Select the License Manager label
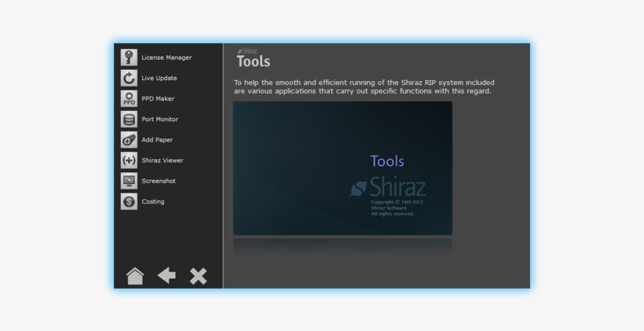 [166, 57]
